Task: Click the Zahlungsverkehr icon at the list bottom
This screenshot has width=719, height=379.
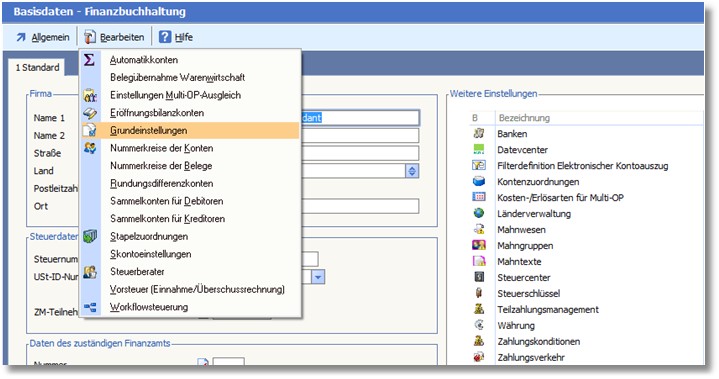Action: coord(479,357)
